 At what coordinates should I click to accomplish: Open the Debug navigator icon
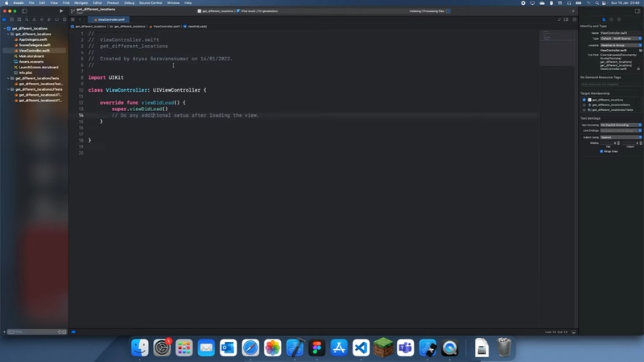[x=49, y=19]
